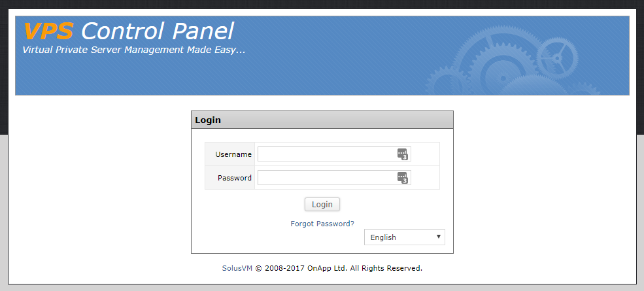The height and width of the screenshot is (291, 644).
Task: Click the Username label
Action: pos(233,154)
